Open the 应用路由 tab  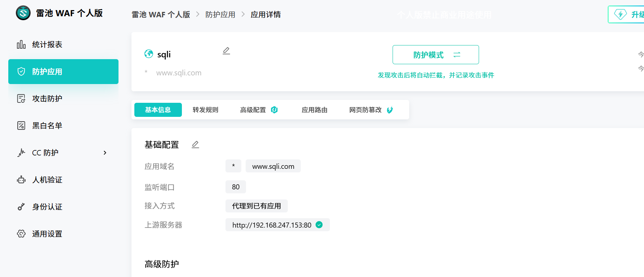pyautogui.click(x=314, y=110)
